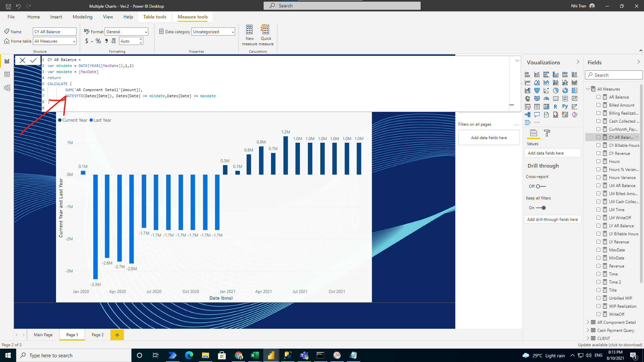
Task: Add a new report page
Action: coord(117,335)
